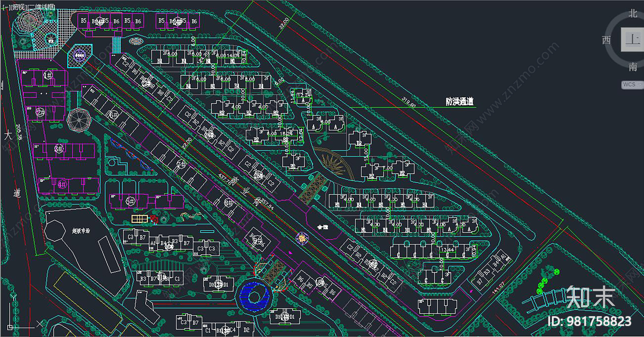Open the 俯视 view controls menu
The width and height of the screenshot is (644, 337).
click(x=19, y=7)
